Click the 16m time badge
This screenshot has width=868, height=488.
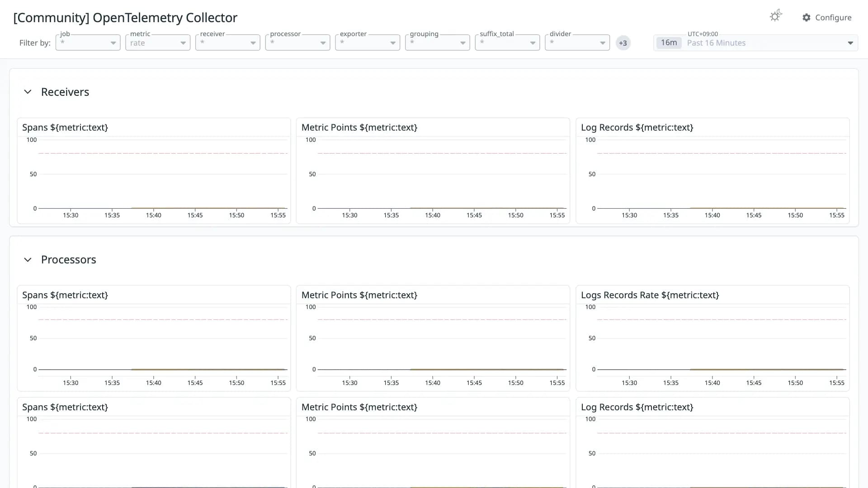(669, 42)
